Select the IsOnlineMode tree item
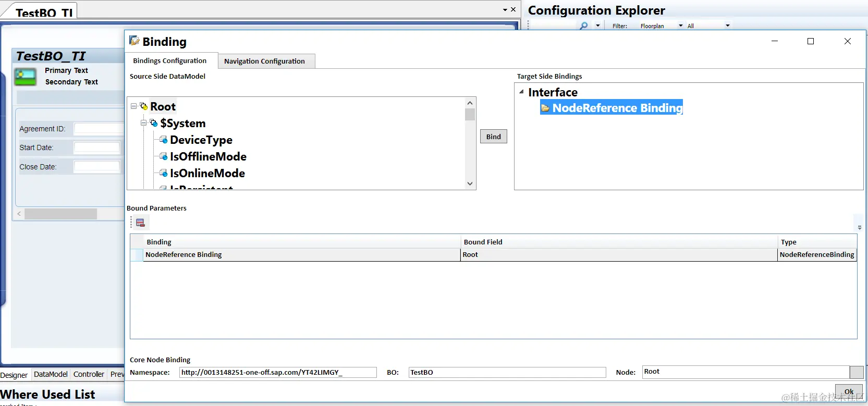 (x=207, y=173)
